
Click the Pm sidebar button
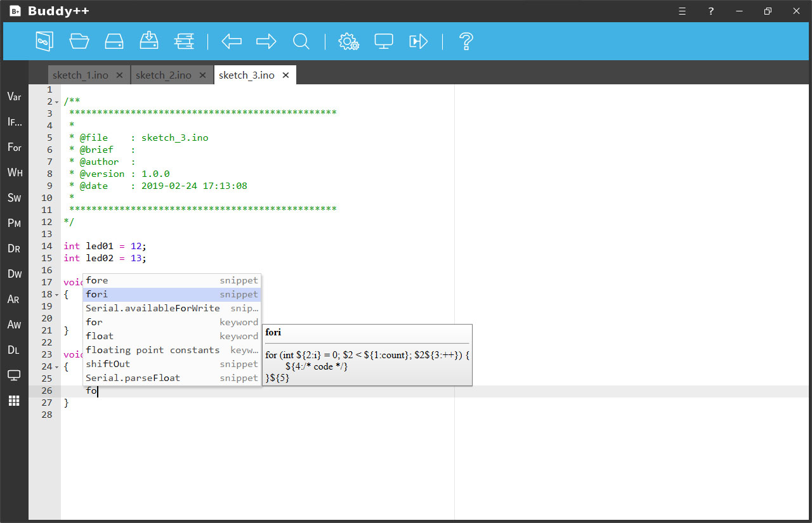(14, 223)
